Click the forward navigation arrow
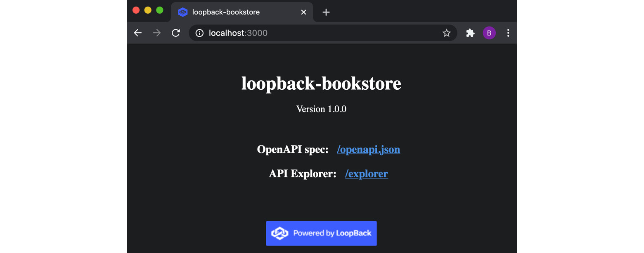 tap(156, 33)
